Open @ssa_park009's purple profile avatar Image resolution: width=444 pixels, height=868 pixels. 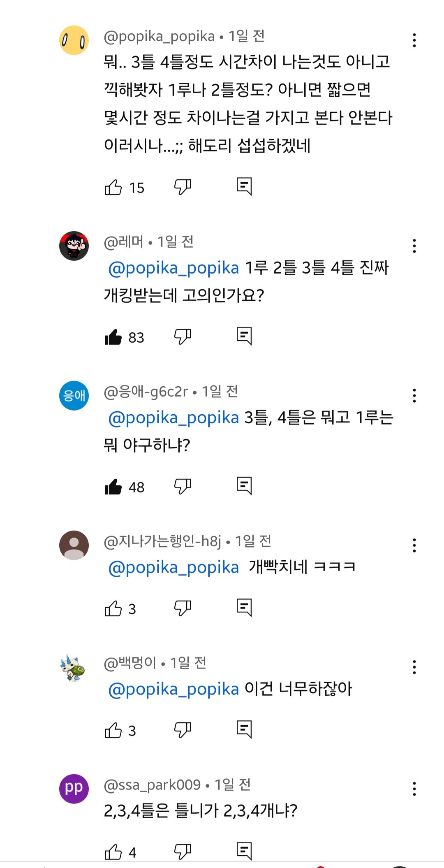[74, 789]
